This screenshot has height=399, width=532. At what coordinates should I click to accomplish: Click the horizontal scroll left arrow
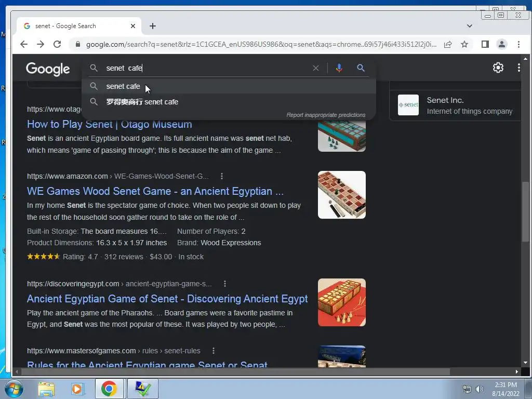click(x=16, y=371)
